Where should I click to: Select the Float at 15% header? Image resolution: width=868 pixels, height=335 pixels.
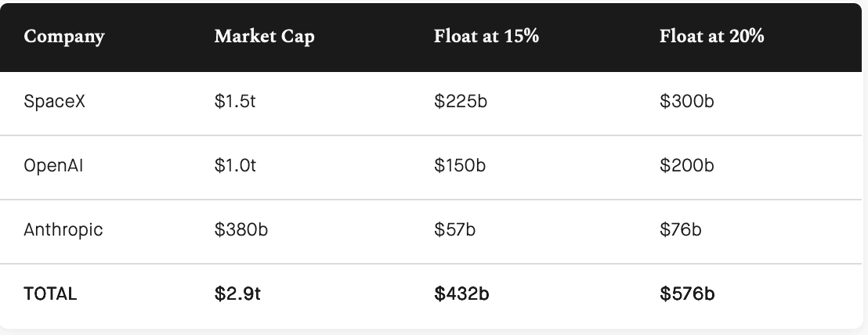[486, 37]
